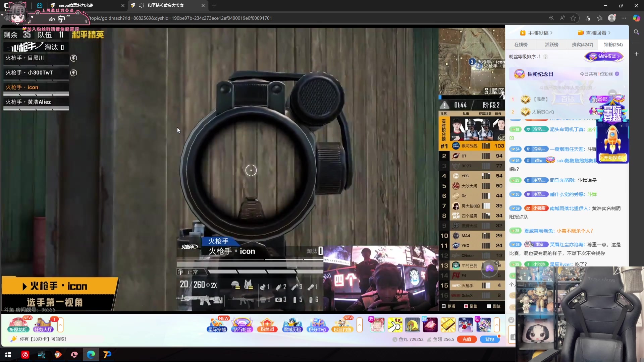Open the 粉丝团 fan club icon
The width and height of the screenshot is (644, 362).
267,324
